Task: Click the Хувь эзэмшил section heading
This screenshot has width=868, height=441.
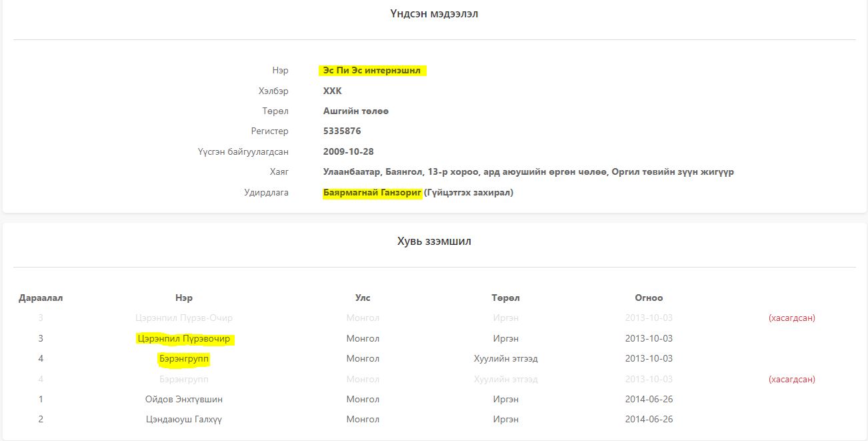Action: (434, 242)
